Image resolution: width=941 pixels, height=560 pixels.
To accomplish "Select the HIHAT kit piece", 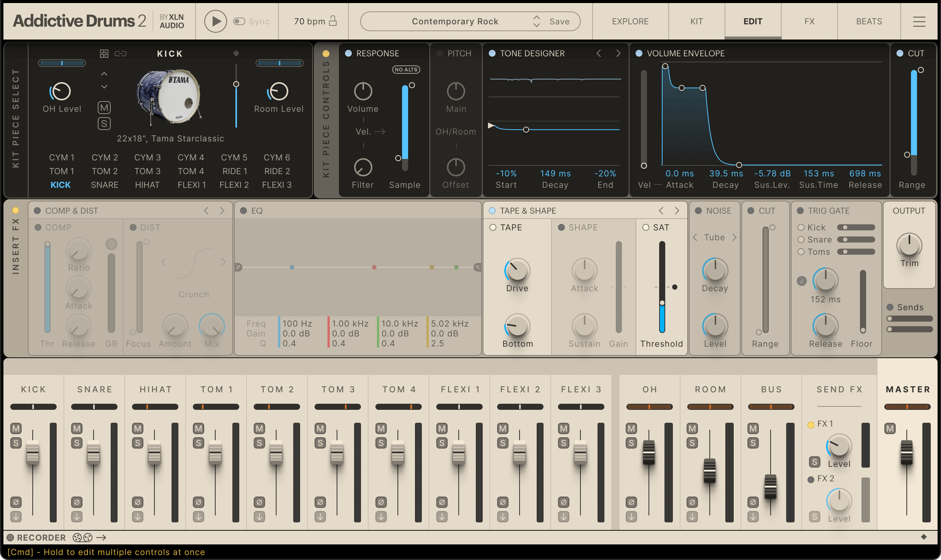I will [x=147, y=185].
